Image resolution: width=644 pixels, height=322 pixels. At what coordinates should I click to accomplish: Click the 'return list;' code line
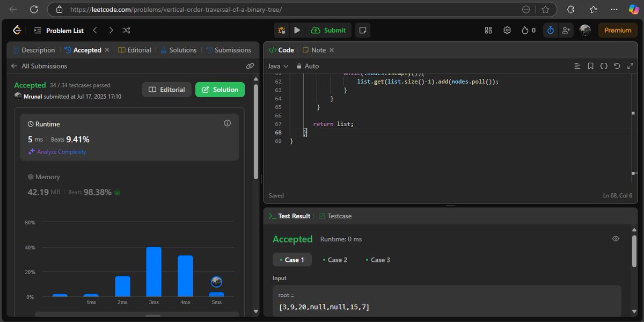(333, 124)
